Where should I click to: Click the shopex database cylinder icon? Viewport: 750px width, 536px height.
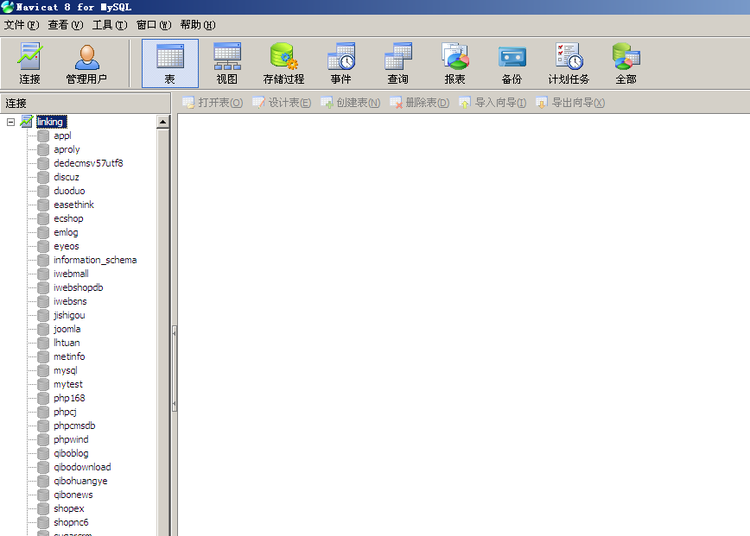(x=44, y=509)
